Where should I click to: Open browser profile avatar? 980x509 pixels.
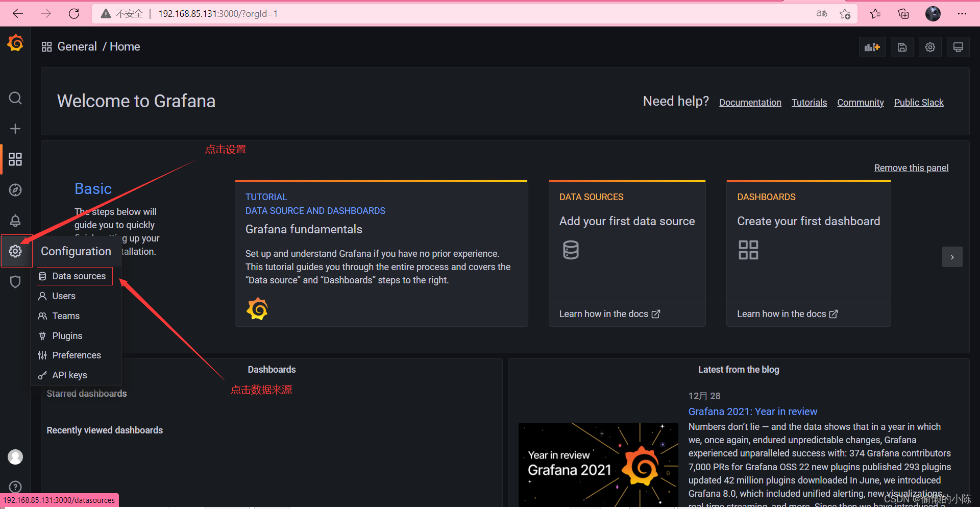click(933, 14)
